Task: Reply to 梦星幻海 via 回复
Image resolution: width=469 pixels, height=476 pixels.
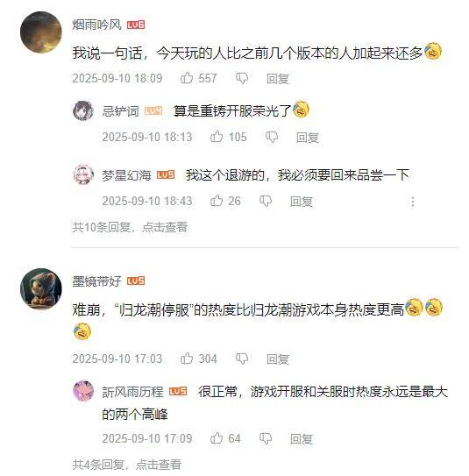Action: (x=302, y=202)
